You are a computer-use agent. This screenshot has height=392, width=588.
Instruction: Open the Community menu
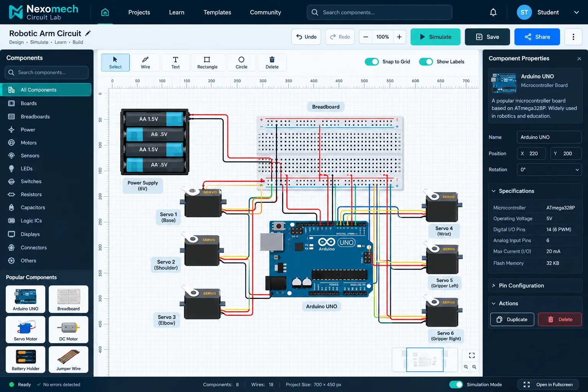[265, 12]
